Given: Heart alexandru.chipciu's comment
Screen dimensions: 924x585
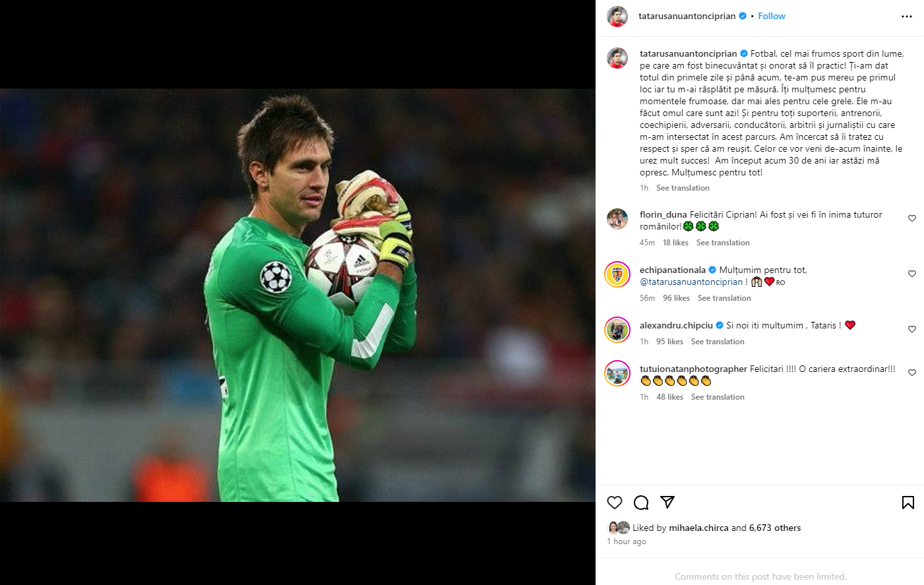Looking at the screenshot, I should [912, 329].
